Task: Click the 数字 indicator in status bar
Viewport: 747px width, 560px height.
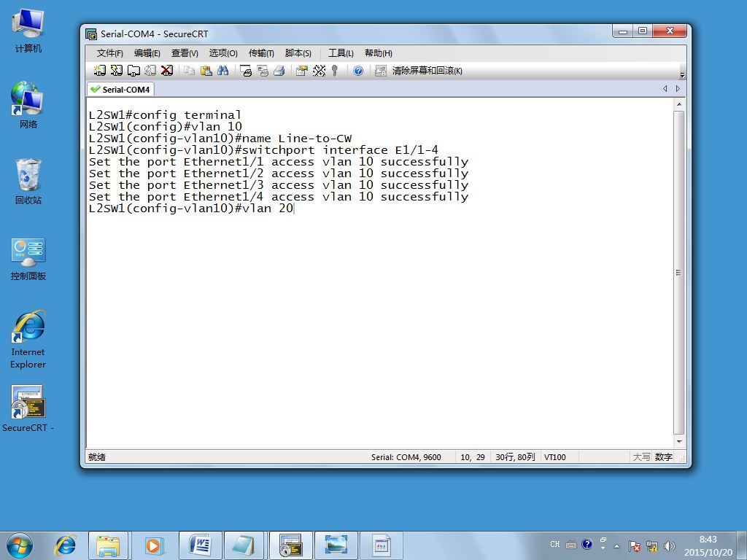Action: (x=664, y=457)
